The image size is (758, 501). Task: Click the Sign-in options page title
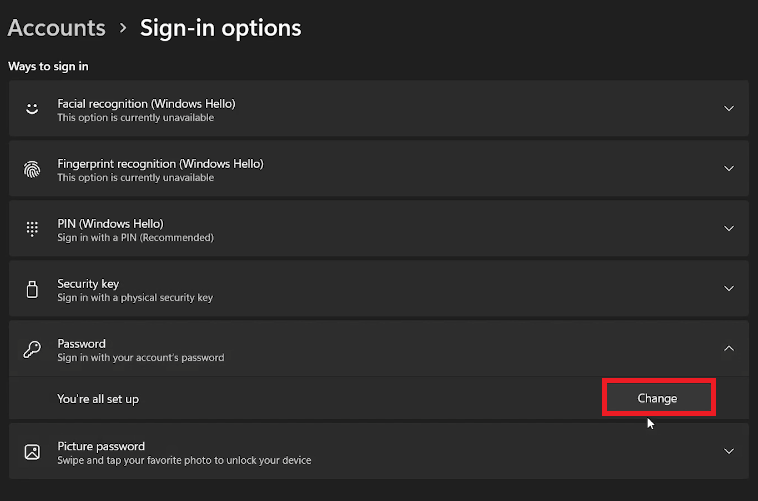220,28
